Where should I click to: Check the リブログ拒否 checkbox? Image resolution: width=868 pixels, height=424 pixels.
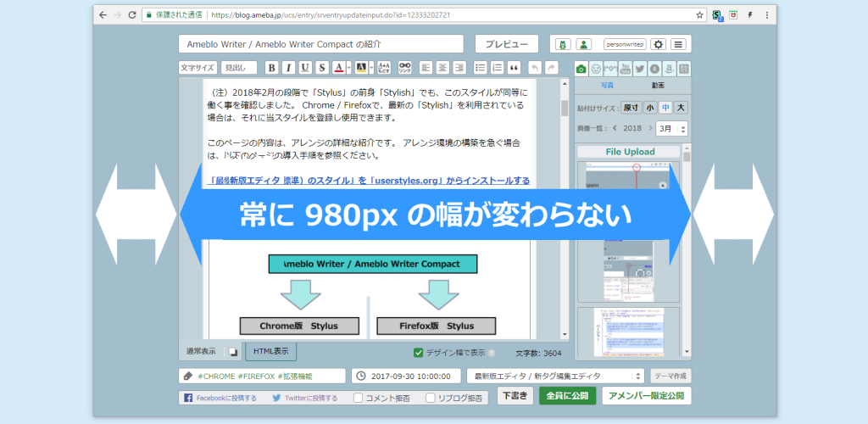tap(430, 398)
